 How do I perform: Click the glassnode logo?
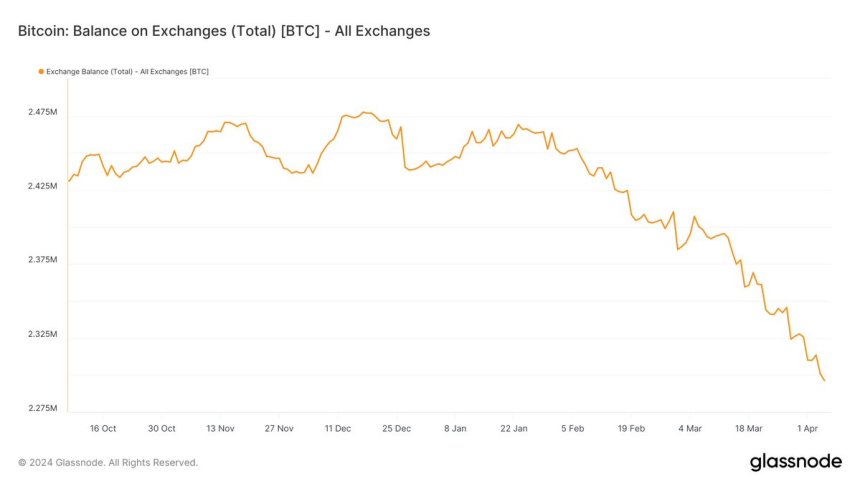tap(794, 462)
